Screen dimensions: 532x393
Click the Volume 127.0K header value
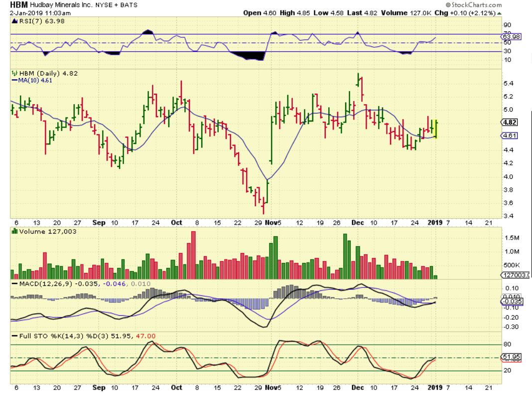[x=406, y=13]
